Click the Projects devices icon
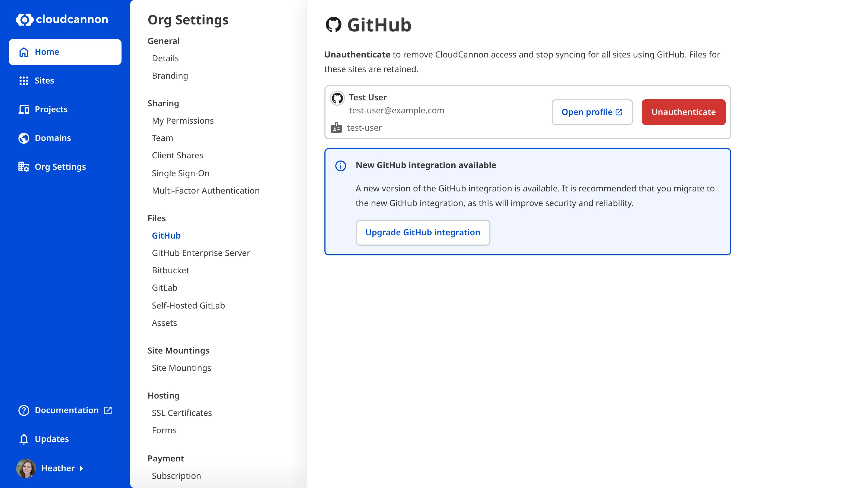The image size is (868, 488). [24, 110]
